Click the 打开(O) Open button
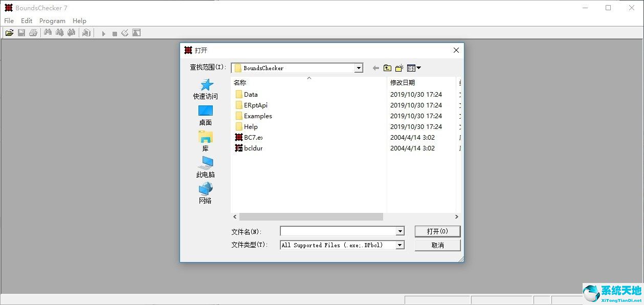 tap(437, 231)
